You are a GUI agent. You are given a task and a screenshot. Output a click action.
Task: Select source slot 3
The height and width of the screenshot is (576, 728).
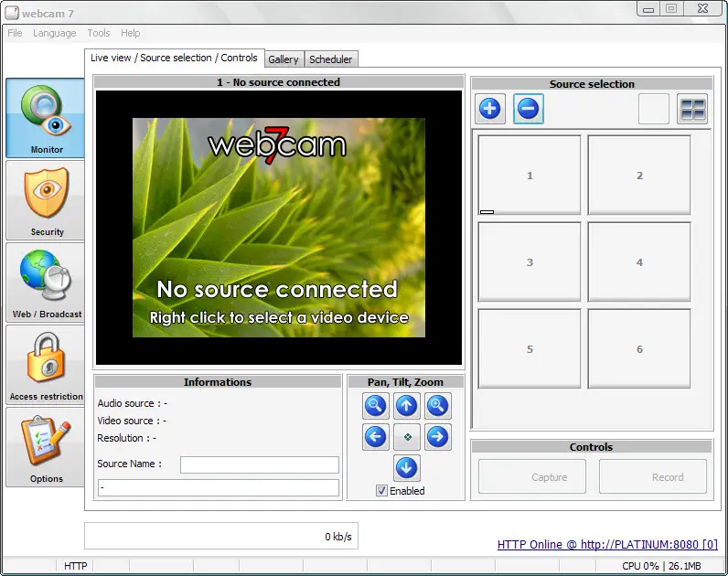click(x=530, y=261)
